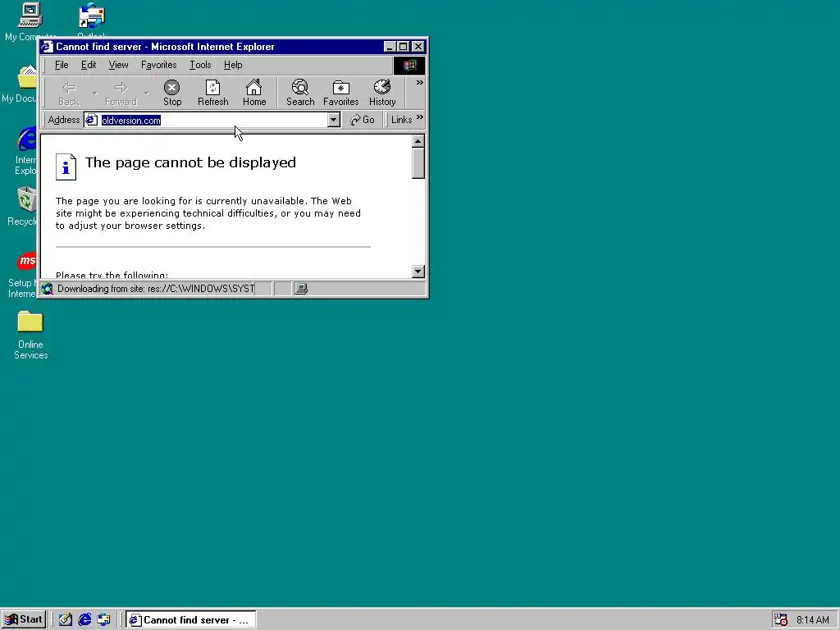Show the History pane
840x630 pixels.
pyautogui.click(x=382, y=94)
